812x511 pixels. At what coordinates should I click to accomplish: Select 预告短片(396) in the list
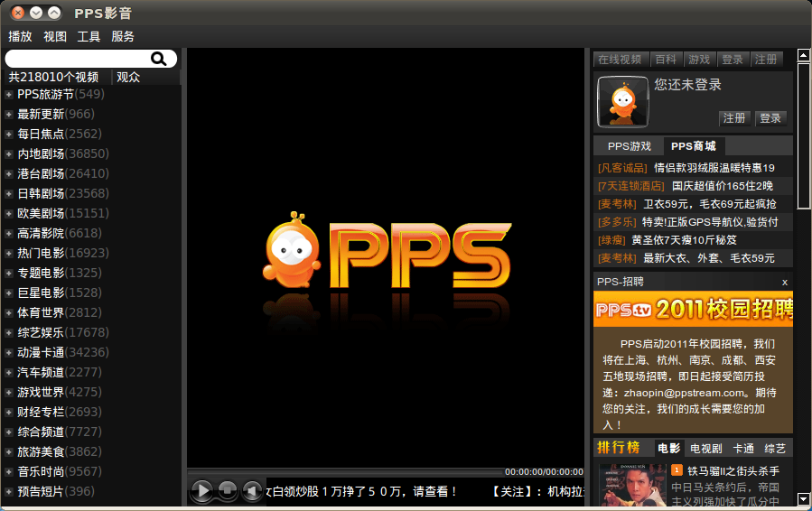tap(56, 491)
